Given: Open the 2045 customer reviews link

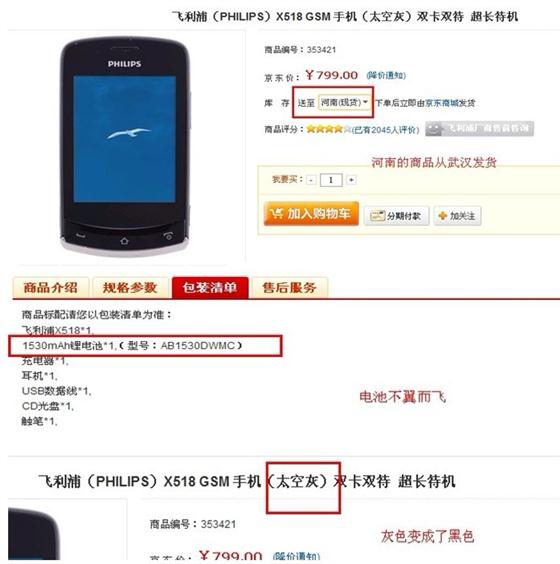Looking at the screenshot, I should coord(385,129).
